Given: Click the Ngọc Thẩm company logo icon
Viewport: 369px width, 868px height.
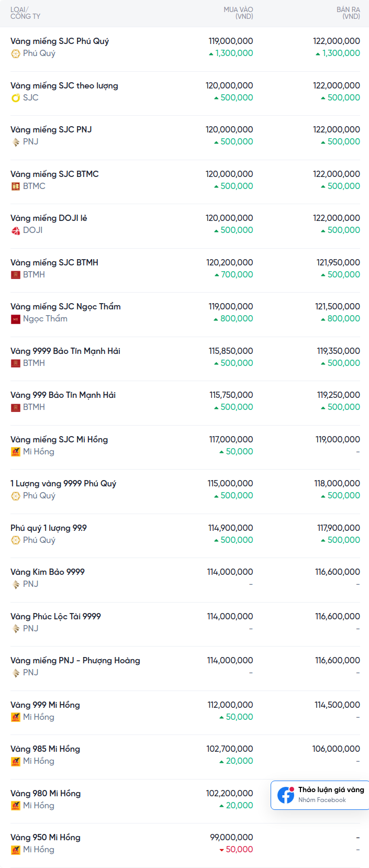Looking at the screenshot, I should tap(16, 319).
